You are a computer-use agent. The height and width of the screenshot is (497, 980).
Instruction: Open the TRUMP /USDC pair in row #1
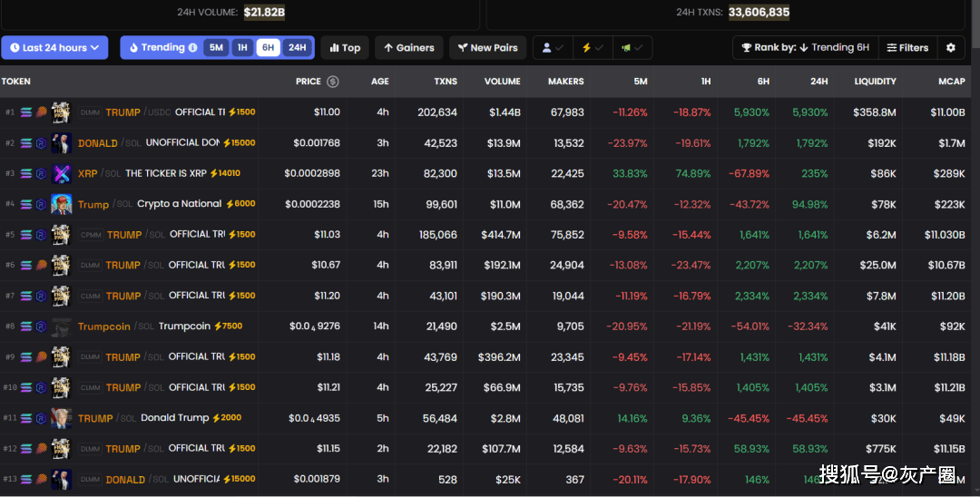(x=138, y=112)
